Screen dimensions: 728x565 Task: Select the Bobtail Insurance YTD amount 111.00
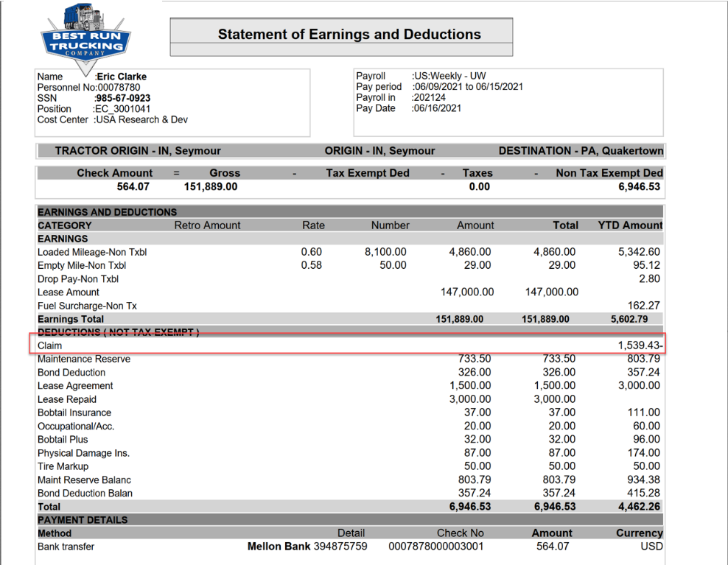(x=644, y=413)
